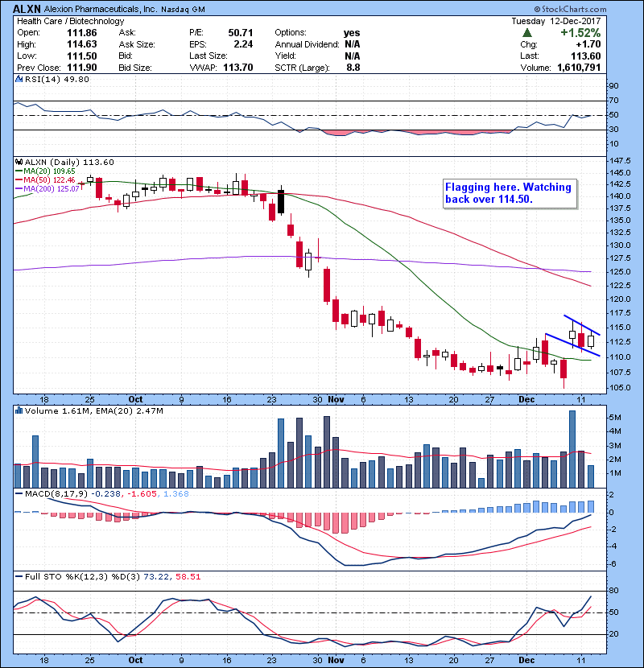The width and height of the screenshot is (644, 668).
Task: Click the stochastic %D value 58.51
Action: click(x=188, y=577)
